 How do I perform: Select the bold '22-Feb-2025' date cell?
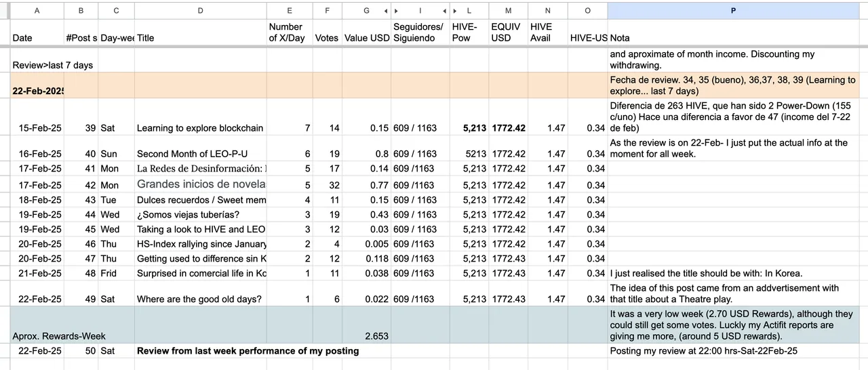coord(37,85)
